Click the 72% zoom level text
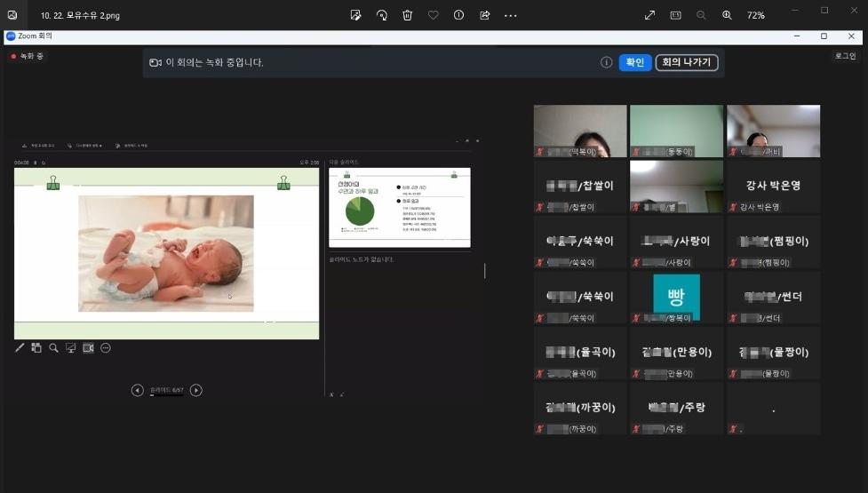The height and width of the screenshot is (493, 868). click(756, 15)
